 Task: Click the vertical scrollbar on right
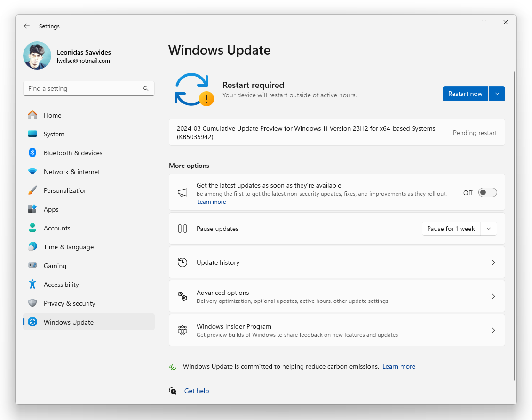(x=514, y=226)
